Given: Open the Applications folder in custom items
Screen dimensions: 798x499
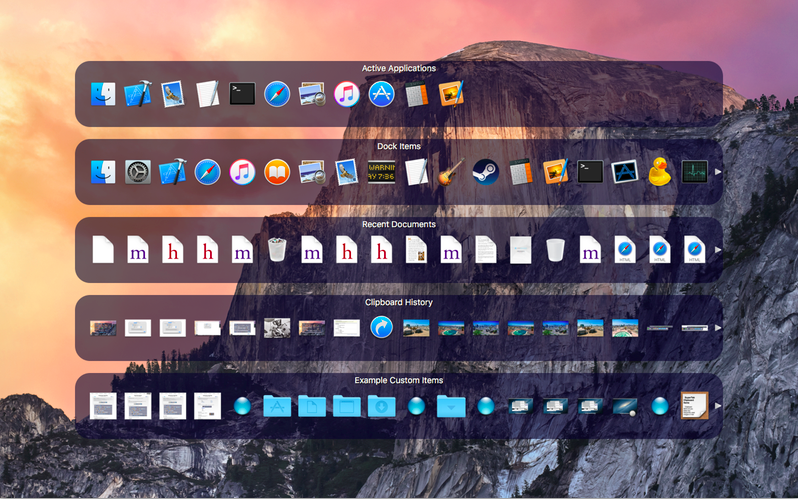Looking at the screenshot, I should [x=277, y=406].
